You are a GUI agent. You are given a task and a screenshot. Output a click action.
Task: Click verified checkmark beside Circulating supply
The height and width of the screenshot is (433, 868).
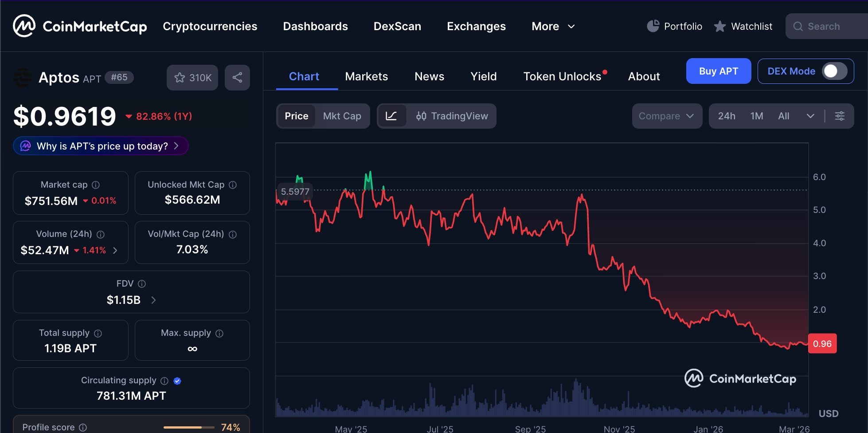177,381
